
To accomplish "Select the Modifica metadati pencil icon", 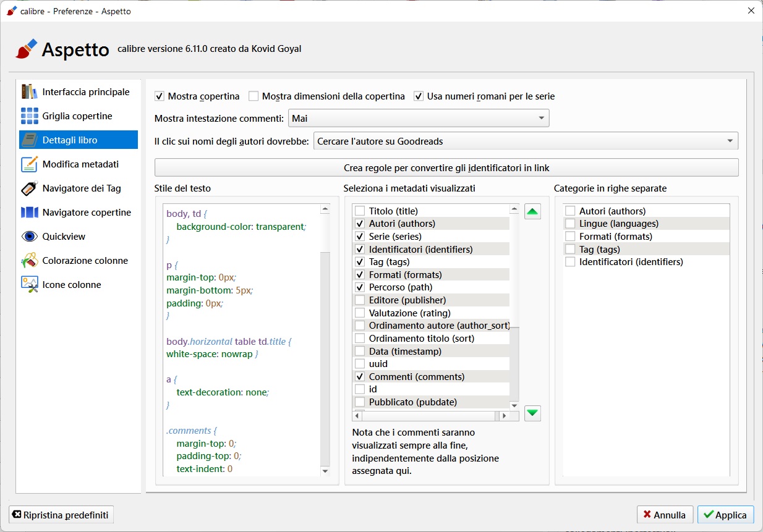I will [x=30, y=164].
